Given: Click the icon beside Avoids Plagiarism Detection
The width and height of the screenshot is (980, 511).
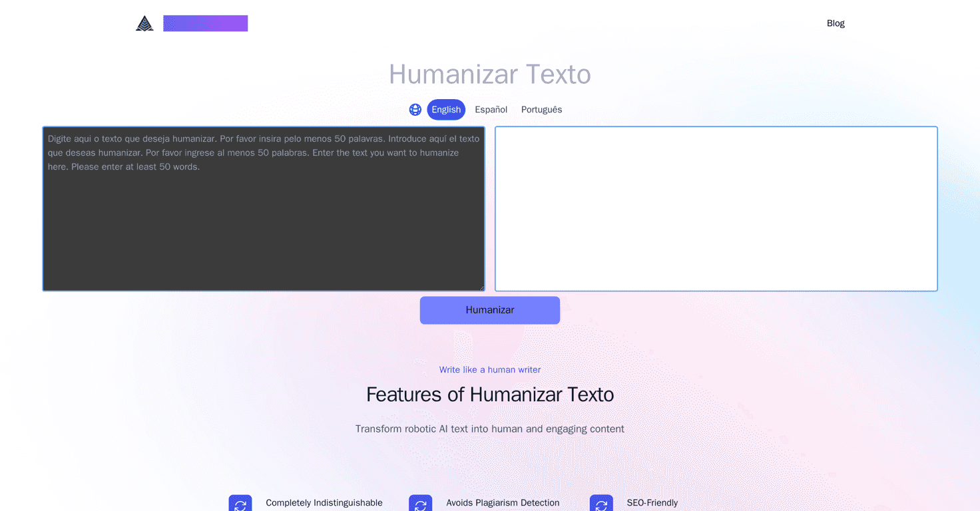Looking at the screenshot, I should point(420,503).
